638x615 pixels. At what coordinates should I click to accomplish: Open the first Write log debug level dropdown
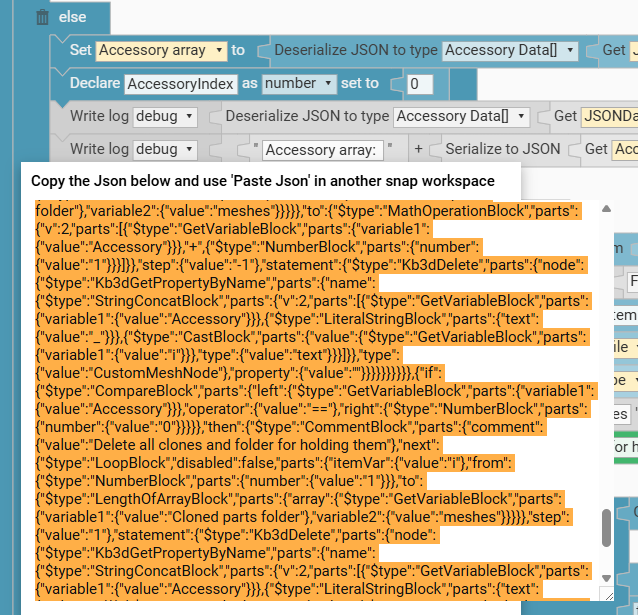point(165,116)
